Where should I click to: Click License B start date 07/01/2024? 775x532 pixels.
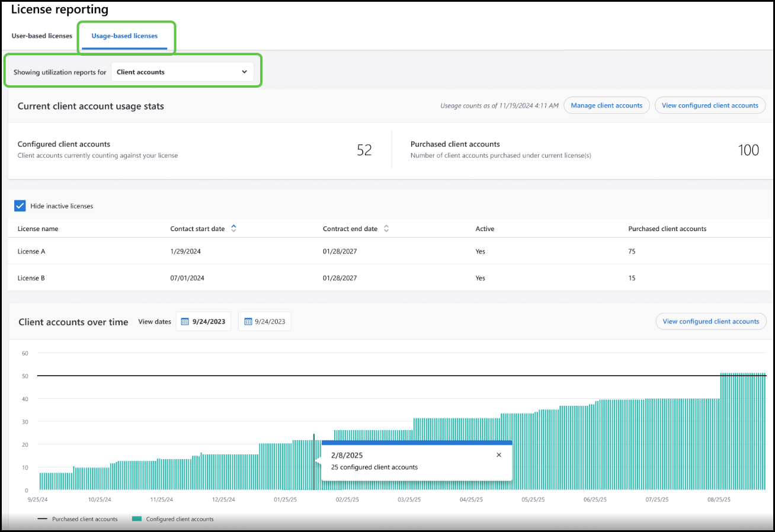(x=187, y=278)
